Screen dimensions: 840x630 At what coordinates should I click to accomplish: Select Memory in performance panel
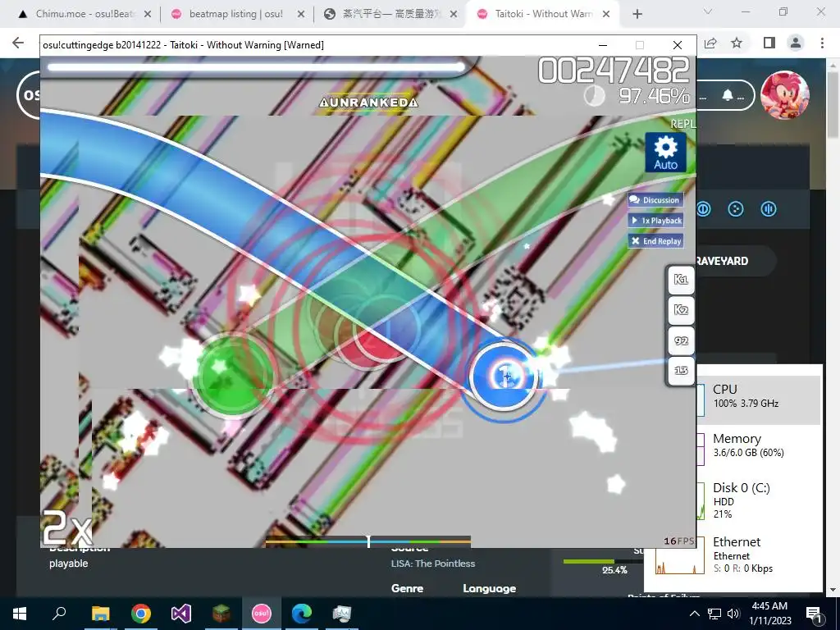click(x=758, y=449)
